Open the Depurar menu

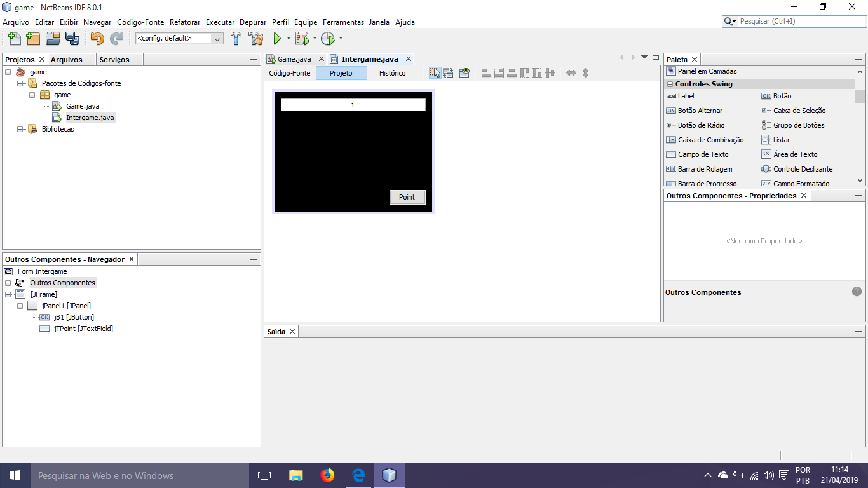tap(253, 22)
